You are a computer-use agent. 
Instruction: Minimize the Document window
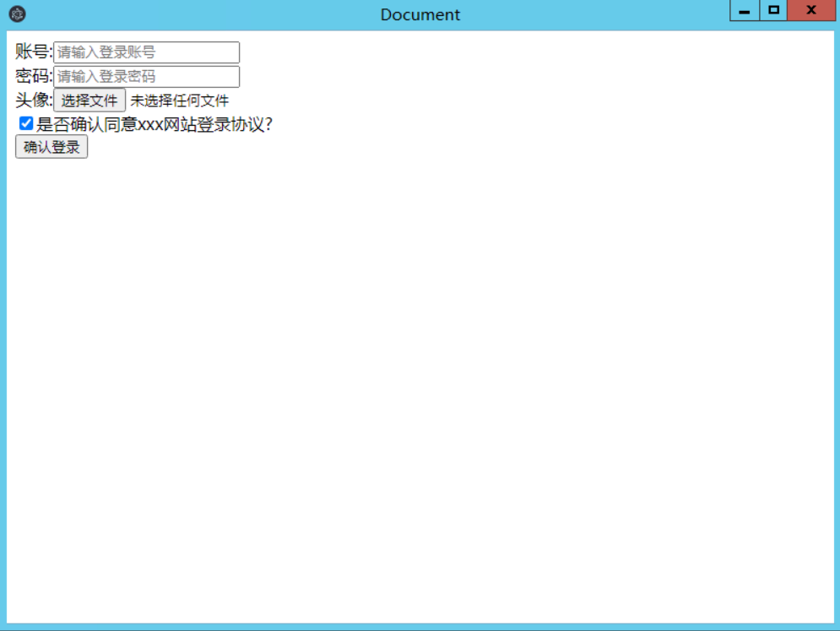coord(745,10)
